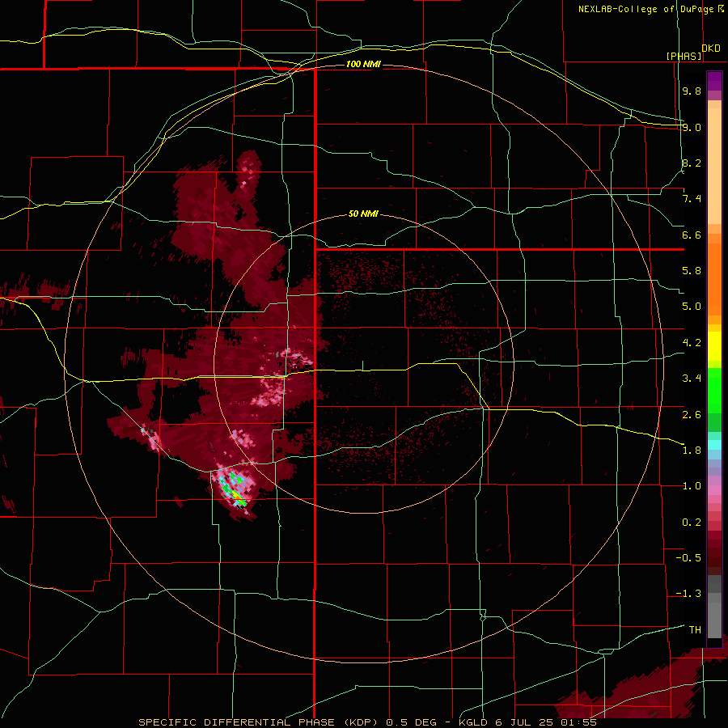Viewport: 728px width, 728px height.
Task: Click the TH threshold label
Action: [x=695, y=630]
